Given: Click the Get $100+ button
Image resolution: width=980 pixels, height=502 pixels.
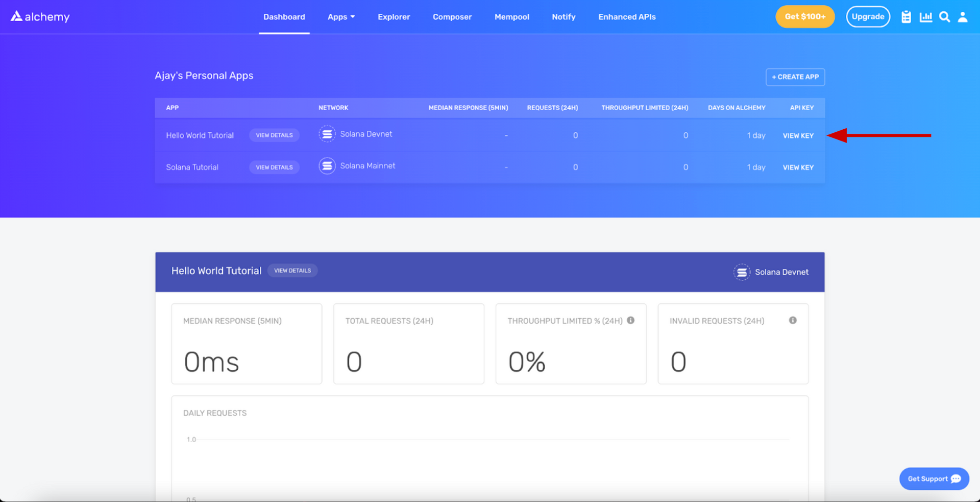Looking at the screenshot, I should pos(805,17).
